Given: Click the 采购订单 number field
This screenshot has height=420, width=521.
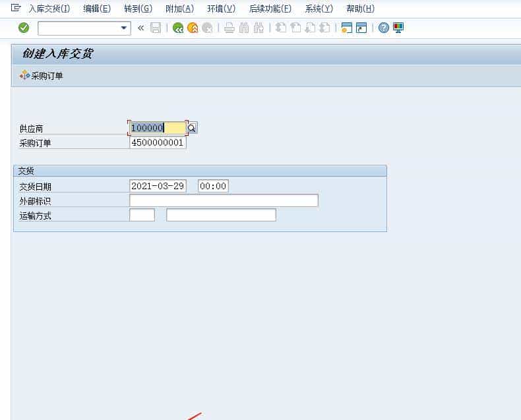Looking at the screenshot, I should [158, 142].
